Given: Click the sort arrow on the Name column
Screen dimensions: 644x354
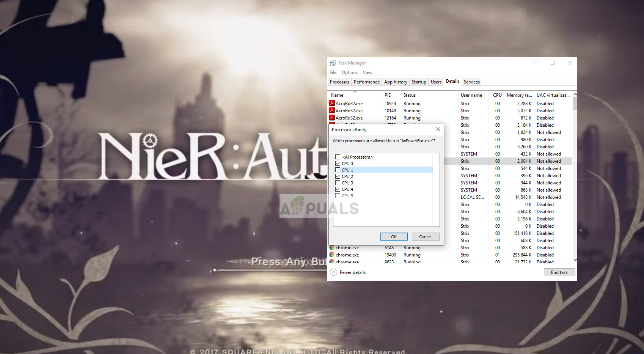Looking at the screenshot, I should pos(355,92).
